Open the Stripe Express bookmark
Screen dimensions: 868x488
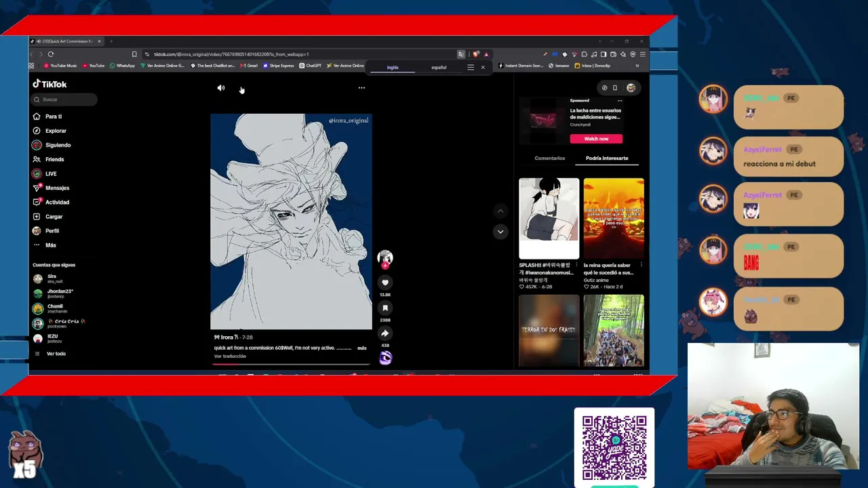(279, 66)
